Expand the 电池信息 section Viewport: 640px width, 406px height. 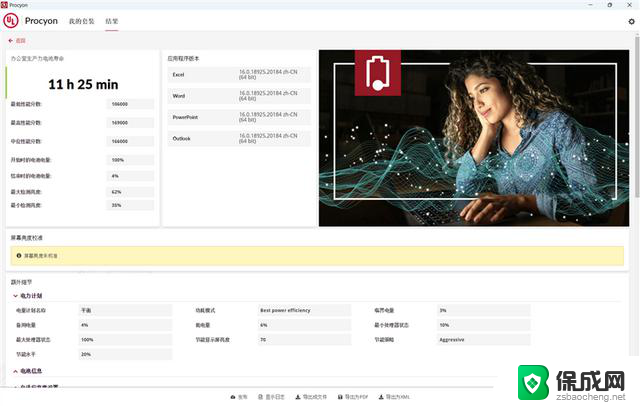pyautogui.click(x=27, y=371)
